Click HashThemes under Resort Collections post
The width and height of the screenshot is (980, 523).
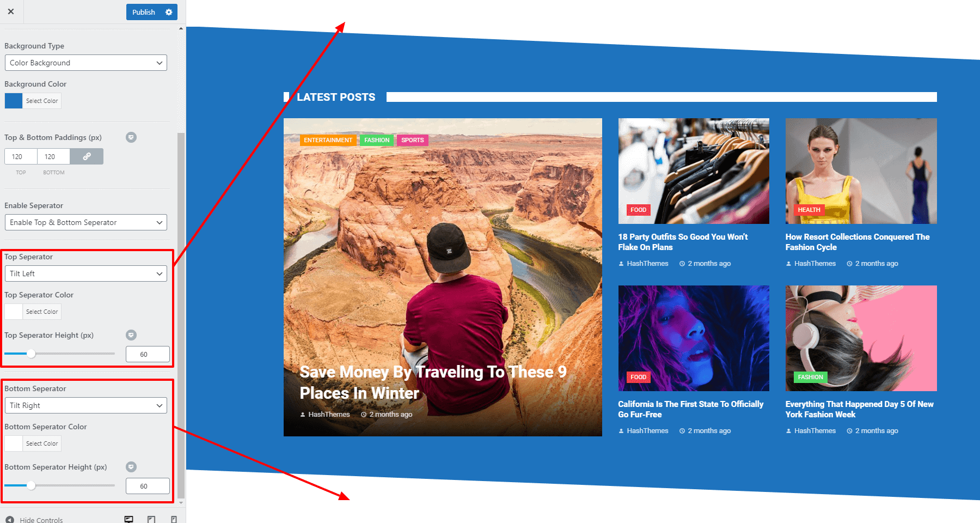(815, 264)
